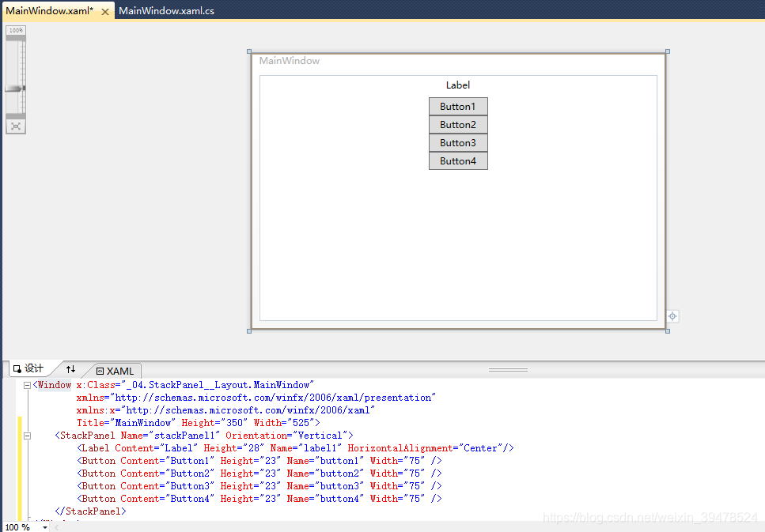The image size is (765, 532).
Task: Open the zoom percentage dropdown at bottom left
Action: tap(44, 526)
